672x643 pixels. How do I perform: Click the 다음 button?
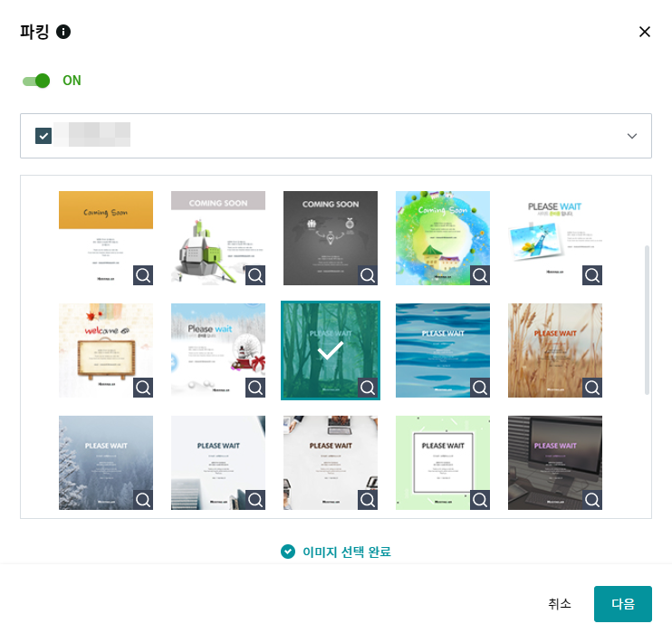point(623,603)
